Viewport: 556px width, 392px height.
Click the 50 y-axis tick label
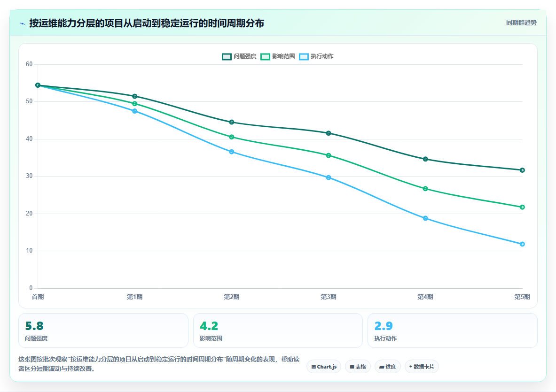[x=29, y=101]
